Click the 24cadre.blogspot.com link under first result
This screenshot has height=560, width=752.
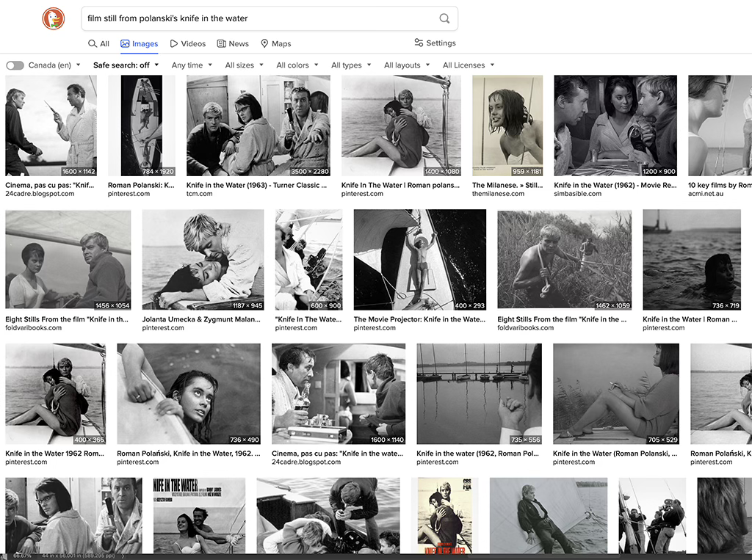[x=40, y=194]
